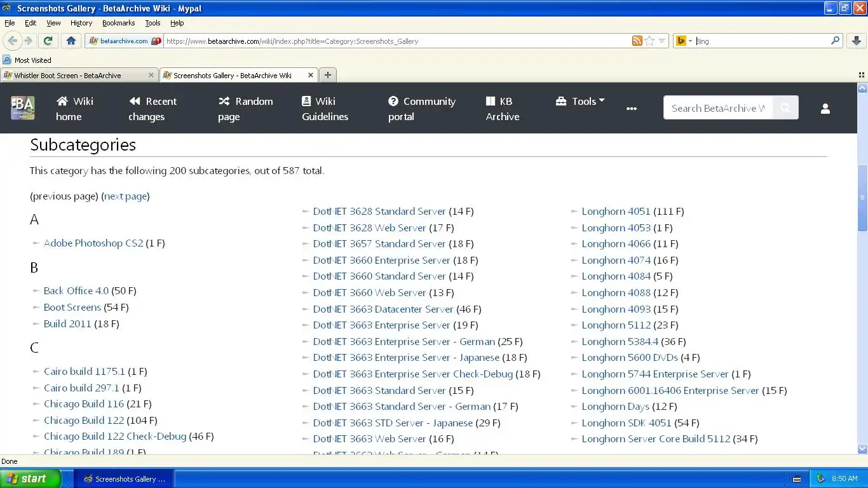This screenshot has height=488, width=868.
Task: Select Screenshots Gallery taskbar button
Action: [125, 479]
